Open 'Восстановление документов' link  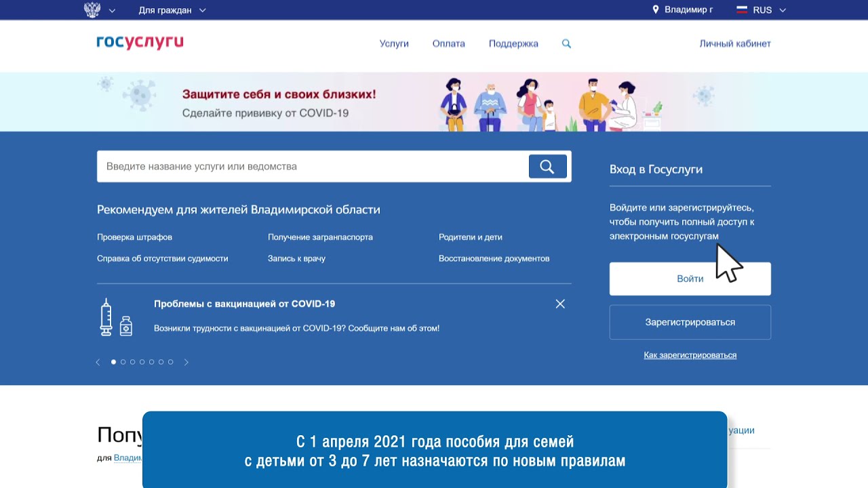[494, 258]
